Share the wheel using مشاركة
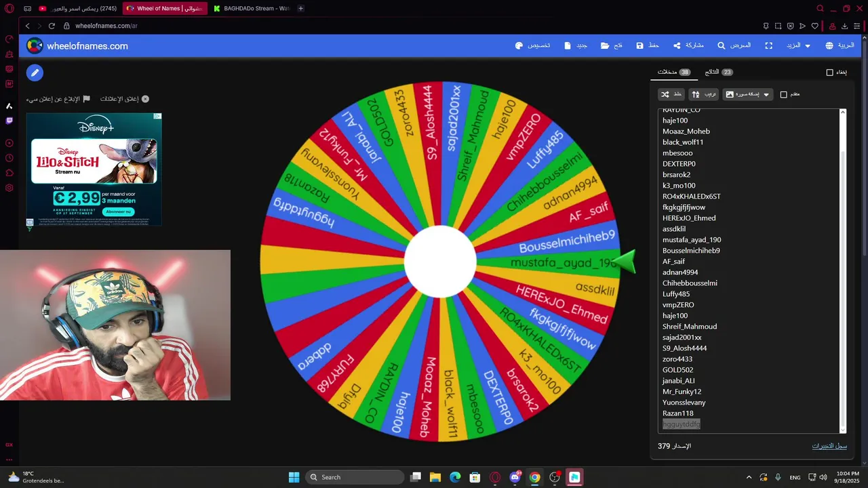 [x=688, y=45]
